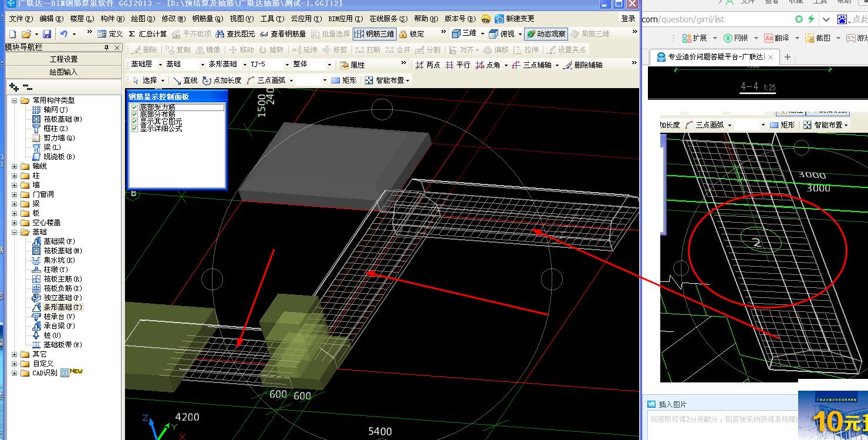868x440 pixels.
Task: Select 轴网(J) in the component tree
Action: tap(50, 110)
